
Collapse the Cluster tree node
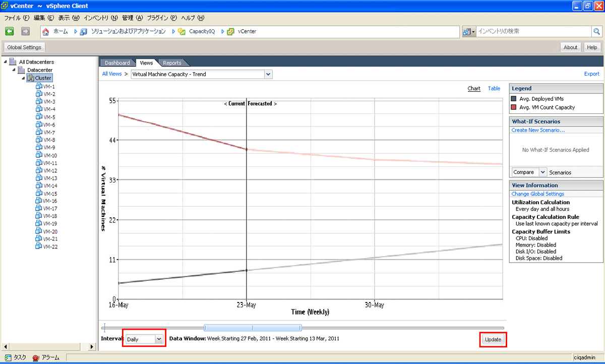(x=23, y=78)
